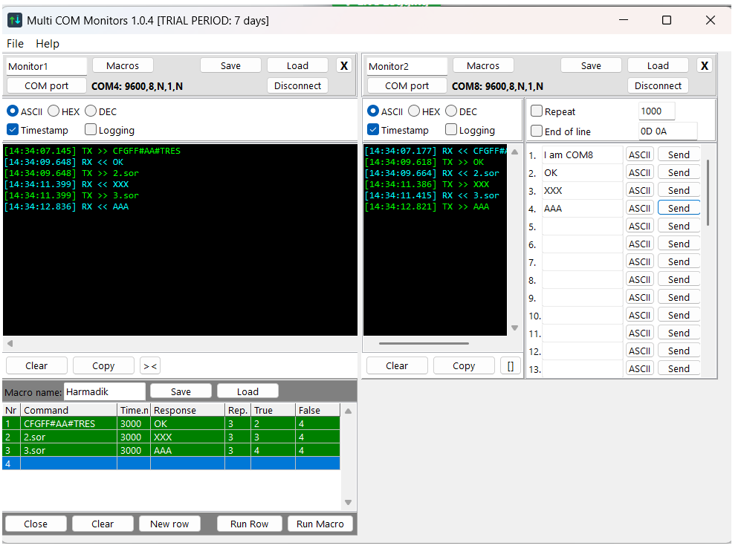Select HEX radio button in Monitor1
The width and height of the screenshot is (741, 560).
(x=54, y=111)
